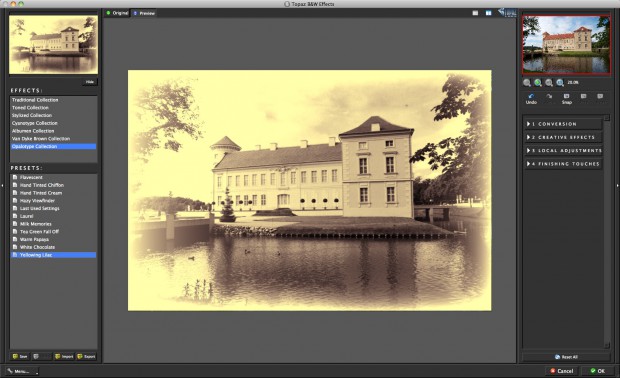
Task: Click the adjustments panel scrollbar
Action: pos(607,231)
